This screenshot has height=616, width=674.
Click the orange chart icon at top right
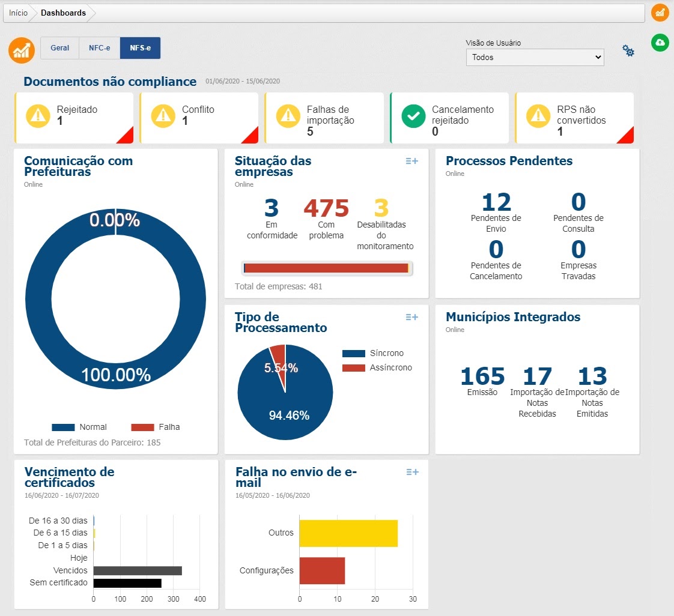[660, 13]
